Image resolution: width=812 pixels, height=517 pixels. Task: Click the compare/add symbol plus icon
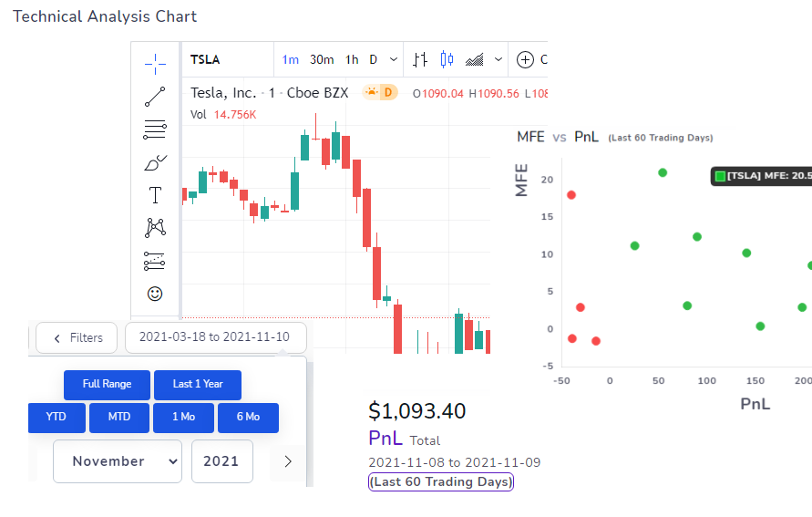coord(525,59)
